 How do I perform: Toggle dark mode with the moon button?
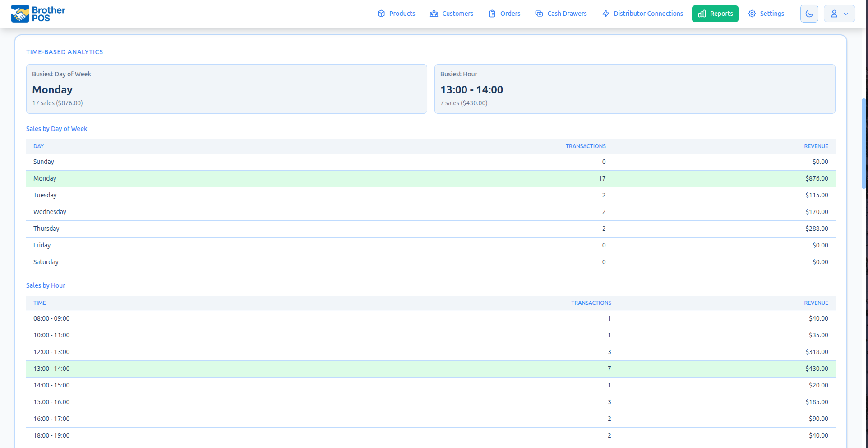click(809, 14)
